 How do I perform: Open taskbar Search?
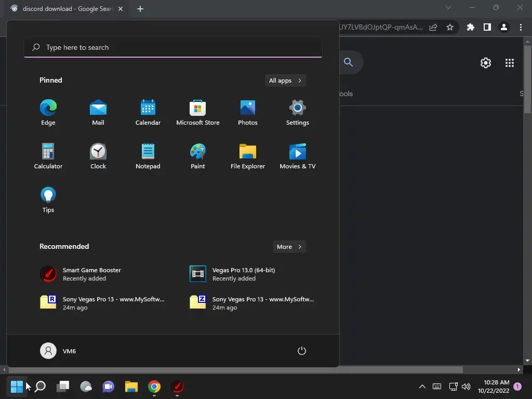coord(41,387)
